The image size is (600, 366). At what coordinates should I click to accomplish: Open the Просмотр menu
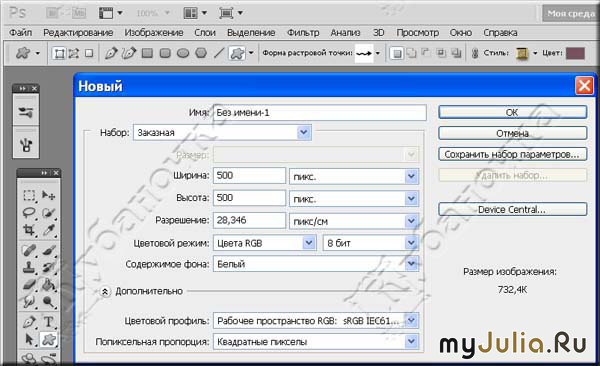417,33
